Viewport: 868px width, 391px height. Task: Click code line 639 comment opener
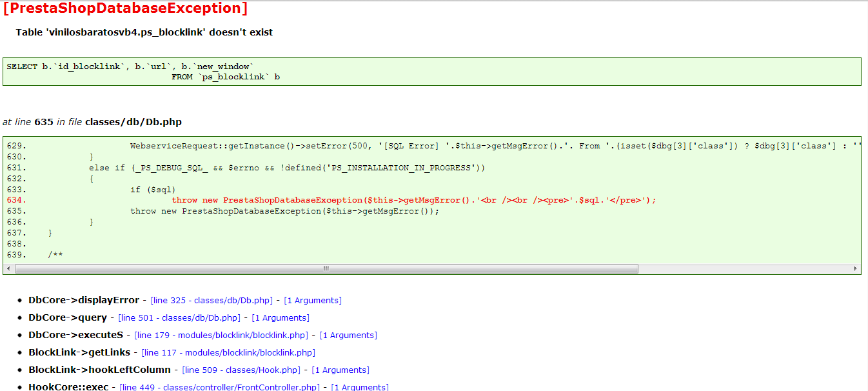pos(55,255)
